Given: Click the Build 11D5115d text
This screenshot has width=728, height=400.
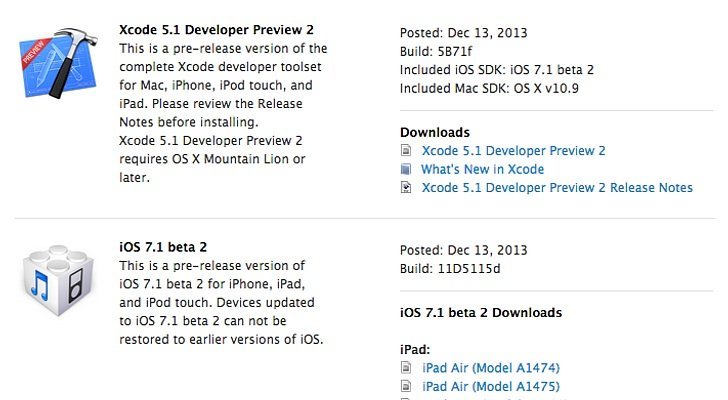Looking at the screenshot, I should point(450,269).
